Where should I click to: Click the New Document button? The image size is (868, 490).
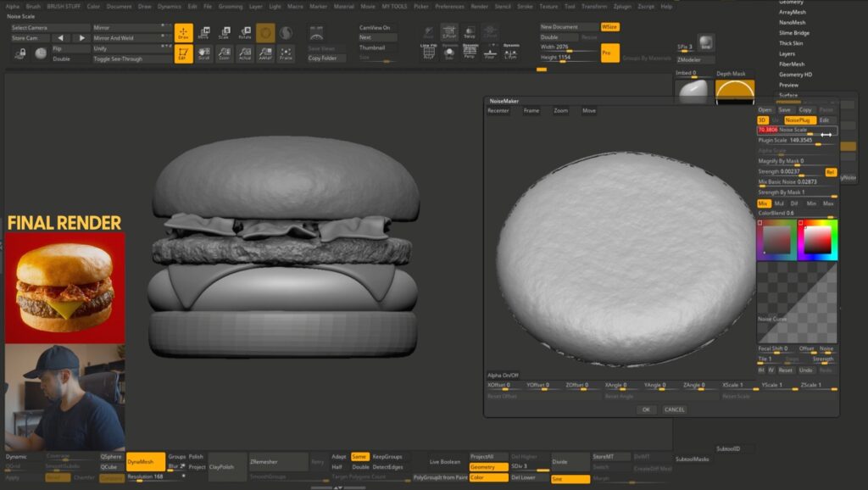[x=569, y=26]
